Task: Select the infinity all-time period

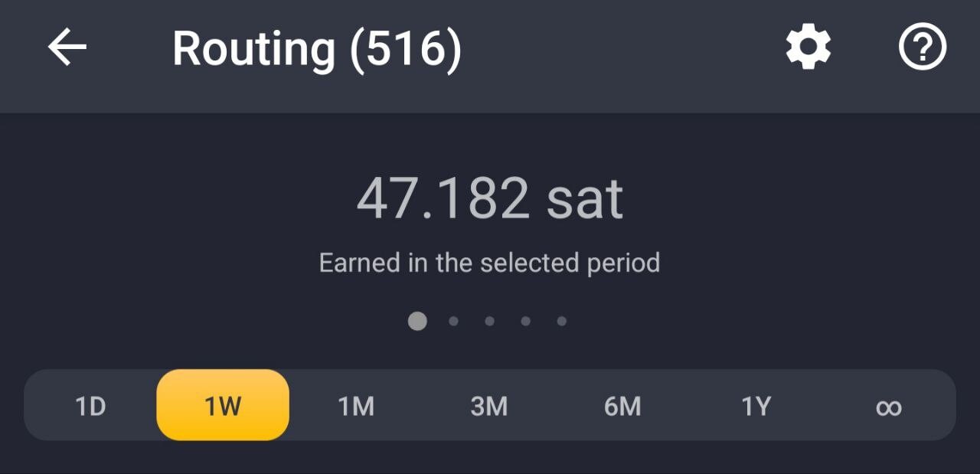Action: (888, 407)
